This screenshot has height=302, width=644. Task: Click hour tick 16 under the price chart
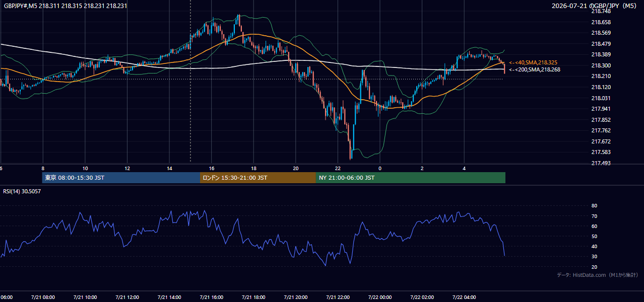pos(212,169)
